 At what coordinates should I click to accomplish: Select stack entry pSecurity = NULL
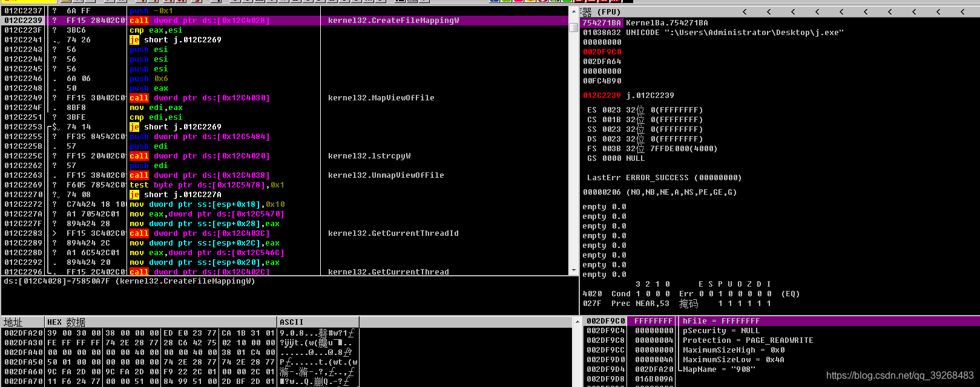pos(722,331)
